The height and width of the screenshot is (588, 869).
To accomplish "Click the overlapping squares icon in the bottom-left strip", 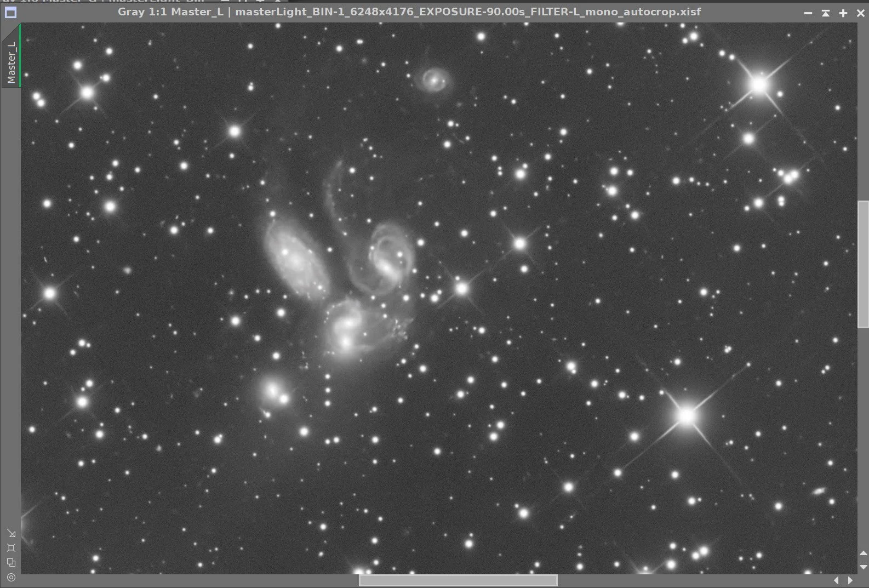I will 11,562.
